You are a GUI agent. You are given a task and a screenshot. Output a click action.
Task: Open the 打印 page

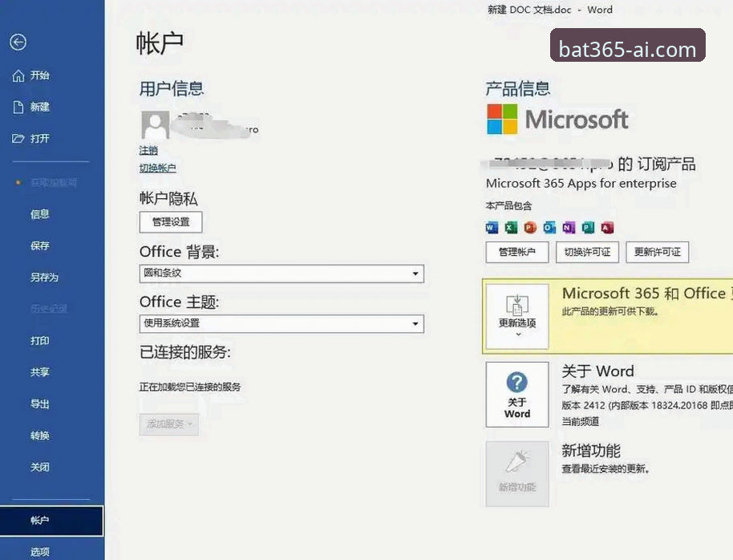(40, 341)
